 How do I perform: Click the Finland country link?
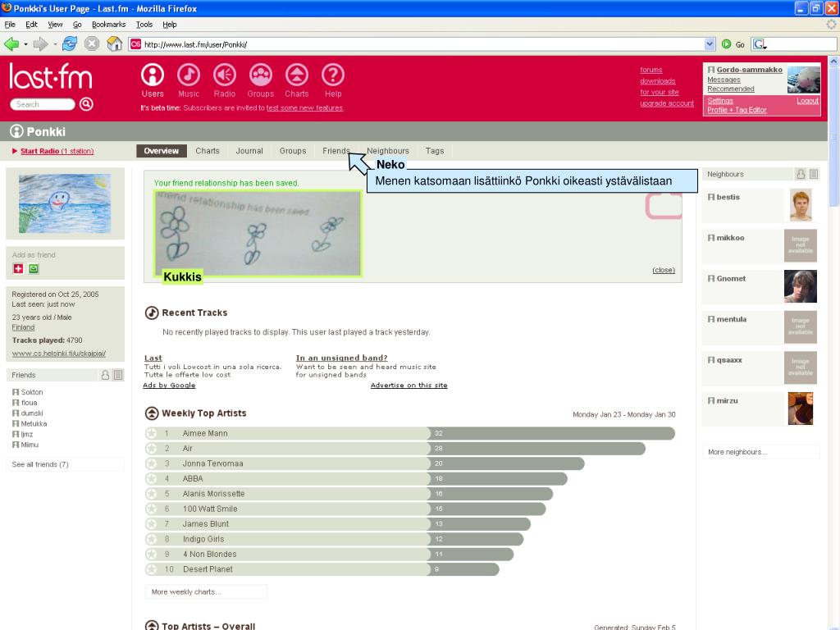[x=23, y=327]
